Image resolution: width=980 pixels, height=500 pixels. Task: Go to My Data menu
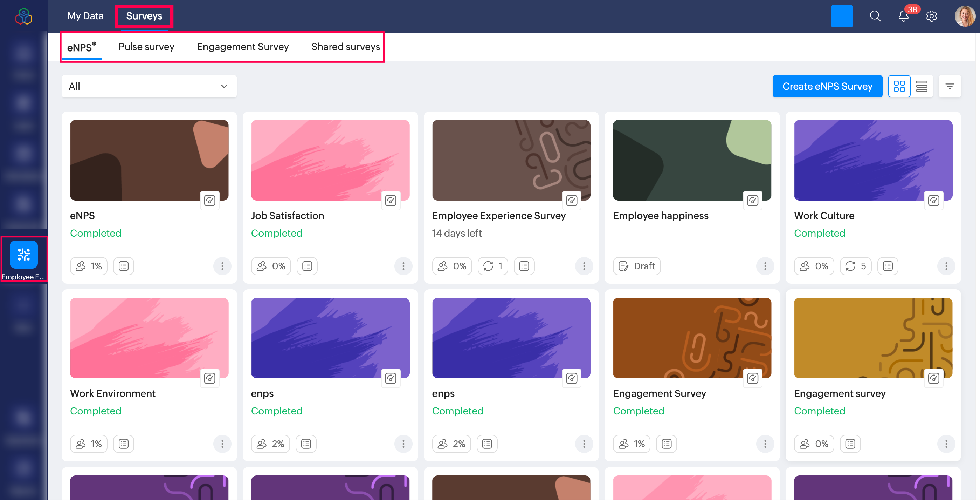pyautogui.click(x=85, y=16)
